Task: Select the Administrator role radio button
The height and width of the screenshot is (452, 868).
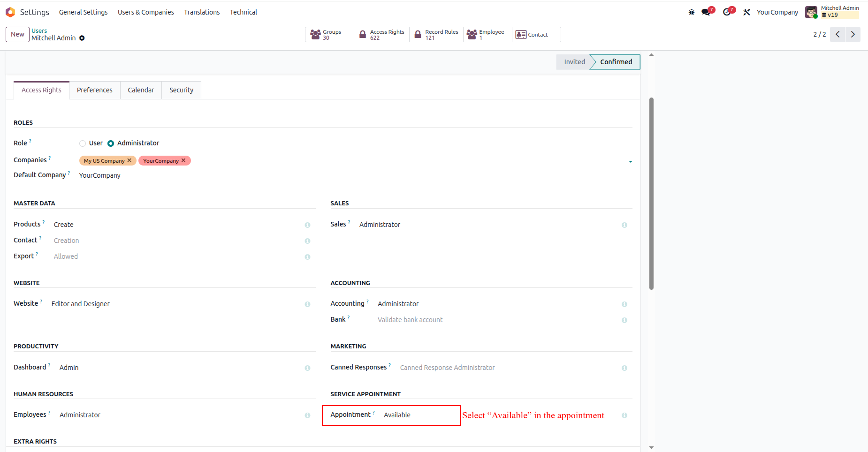Action: [111, 143]
